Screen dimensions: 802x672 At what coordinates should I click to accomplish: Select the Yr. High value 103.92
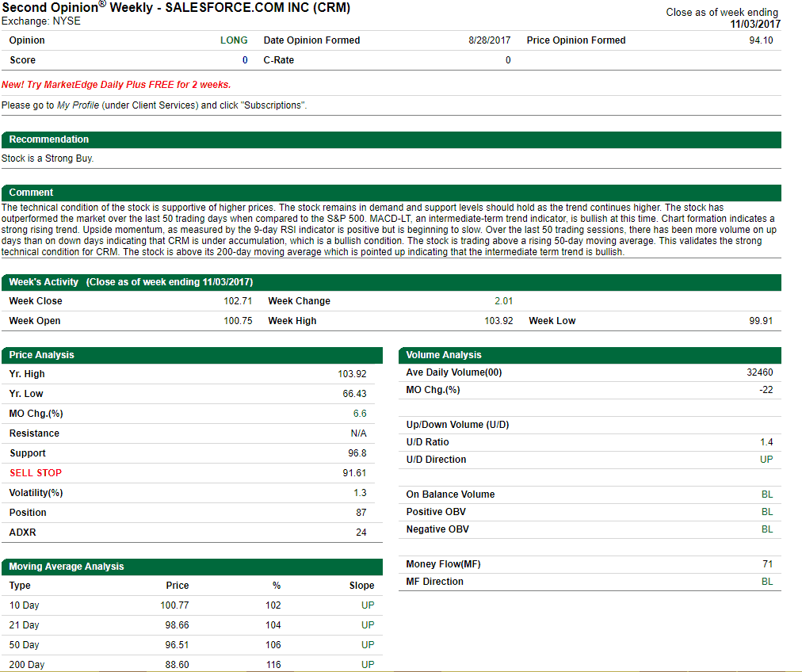(352, 374)
